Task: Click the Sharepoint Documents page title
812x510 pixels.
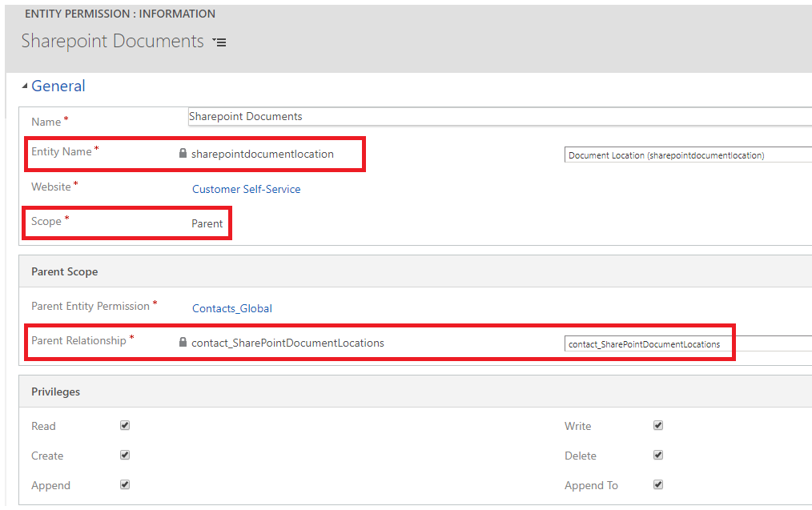Action: coord(112,41)
